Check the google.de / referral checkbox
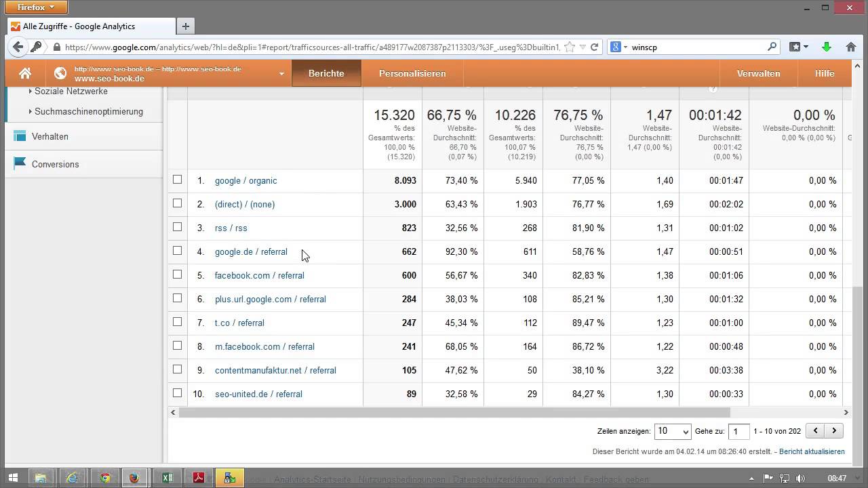The width and height of the screenshot is (868, 488). coord(177,251)
